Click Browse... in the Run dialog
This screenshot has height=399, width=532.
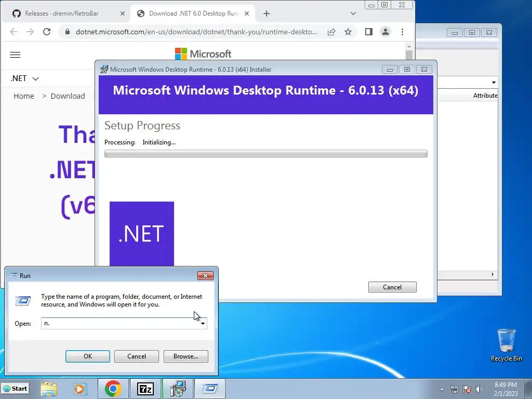(185, 356)
